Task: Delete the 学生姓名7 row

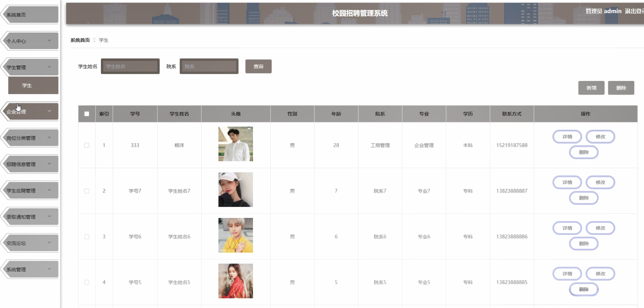Action: [x=584, y=198]
